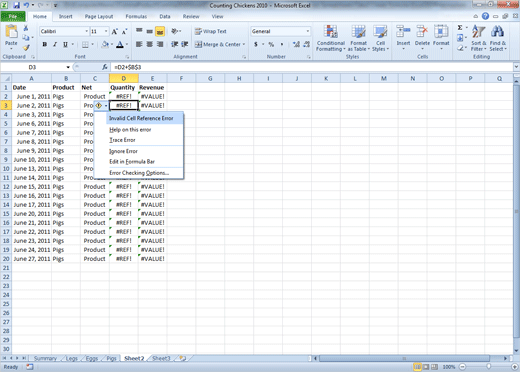Open Format as Table gallery
Screen dimensions: 520x372
tap(359, 38)
